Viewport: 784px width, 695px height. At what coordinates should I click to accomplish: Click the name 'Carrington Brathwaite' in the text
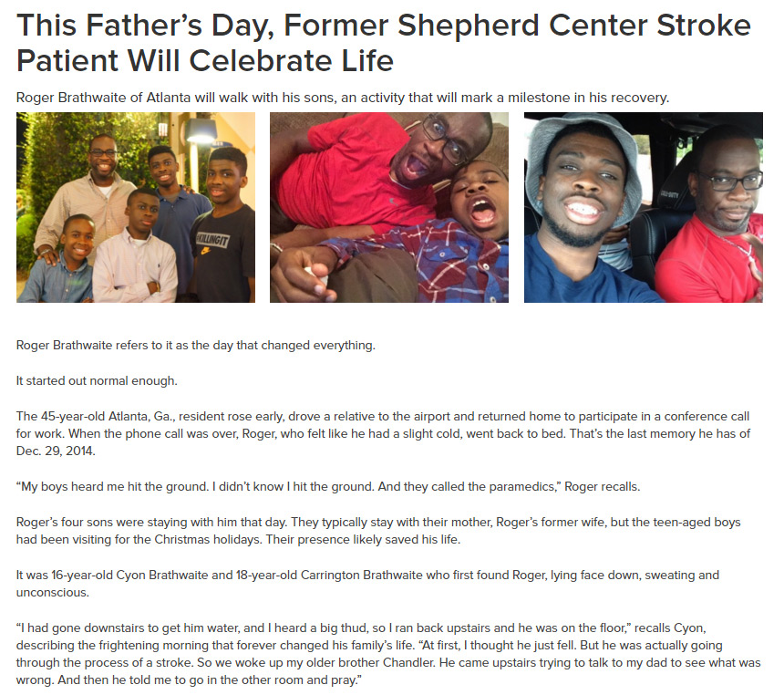pyautogui.click(x=362, y=576)
